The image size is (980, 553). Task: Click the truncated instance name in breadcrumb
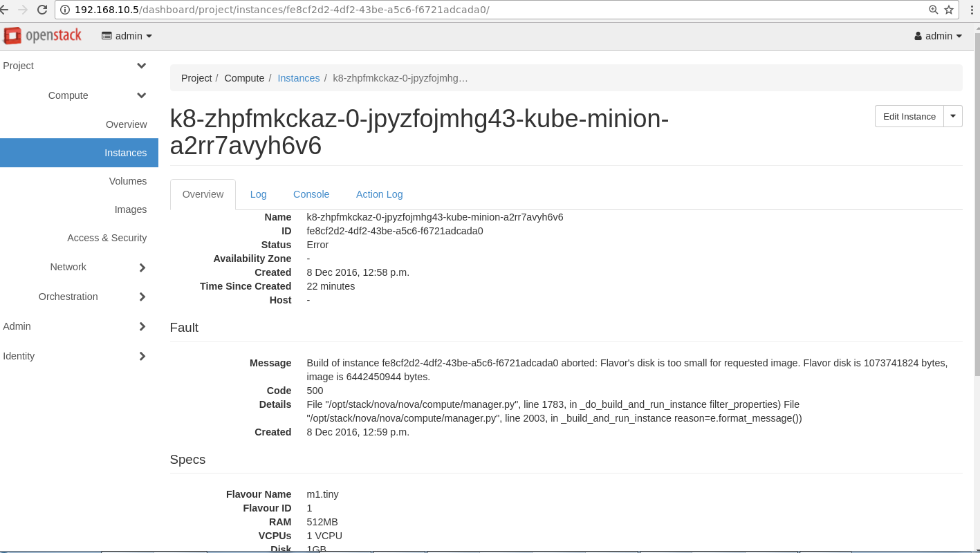point(400,78)
